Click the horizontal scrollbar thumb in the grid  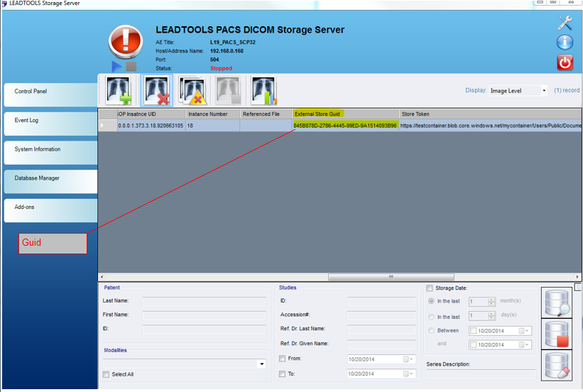click(391, 277)
